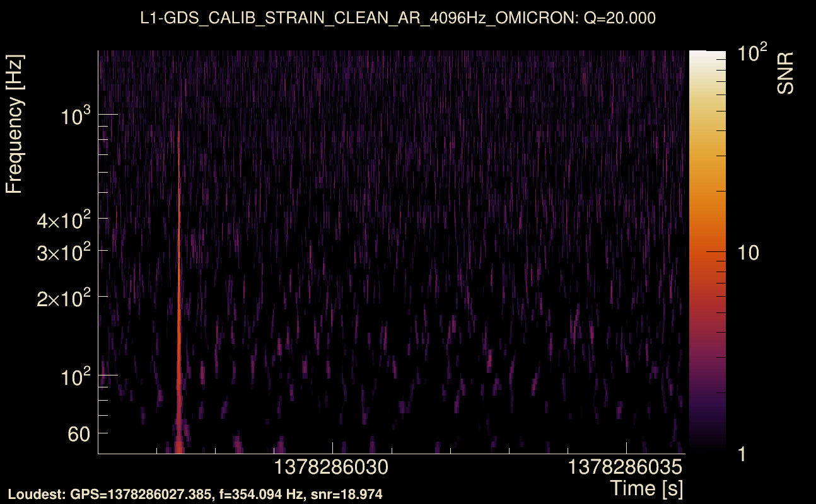
Task: Click the colorbar tick label 10
Action: pyautogui.click(x=749, y=253)
